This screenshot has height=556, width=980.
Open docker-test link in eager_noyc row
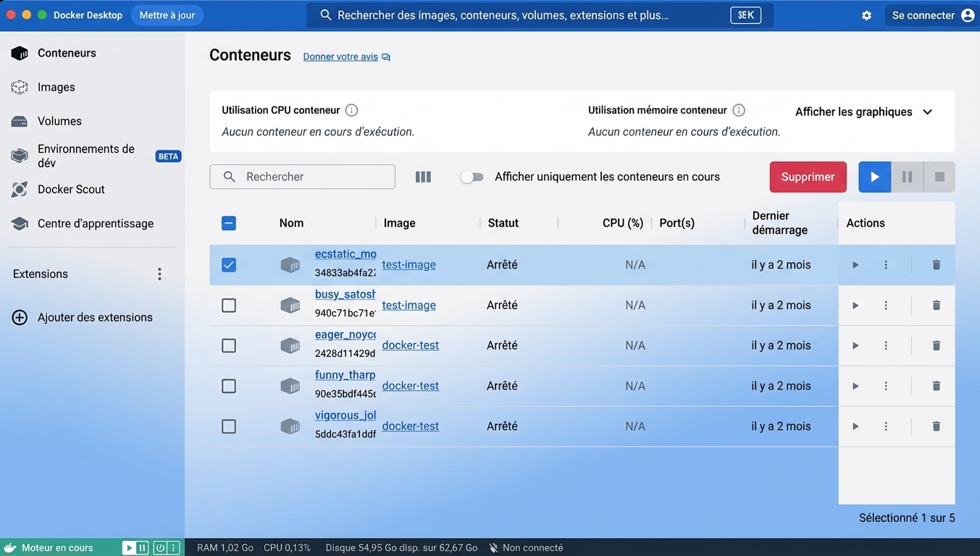pos(411,345)
